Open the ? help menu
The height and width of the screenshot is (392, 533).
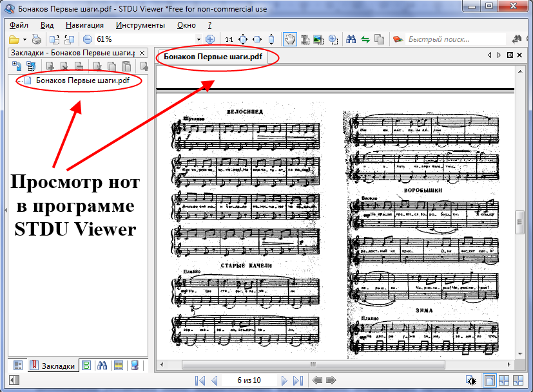tap(209, 25)
